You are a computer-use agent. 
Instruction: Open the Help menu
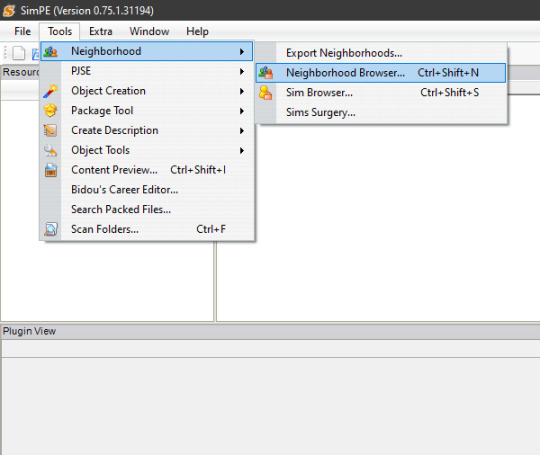(197, 31)
